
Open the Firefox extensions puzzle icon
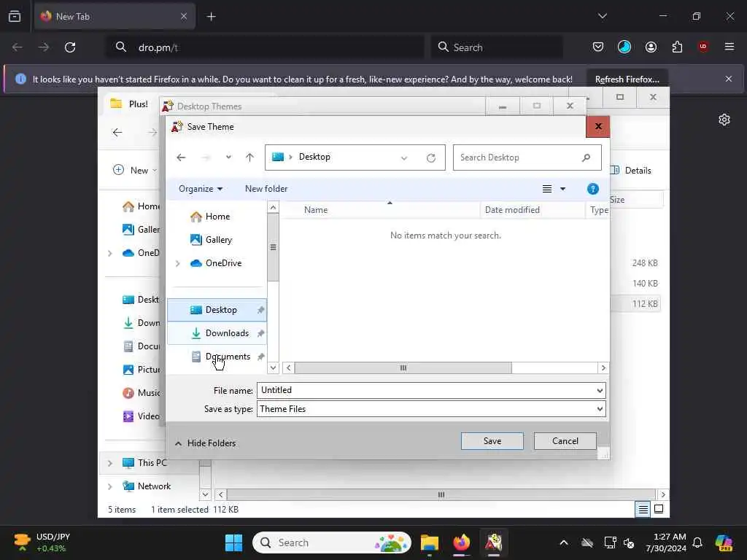point(677,47)
